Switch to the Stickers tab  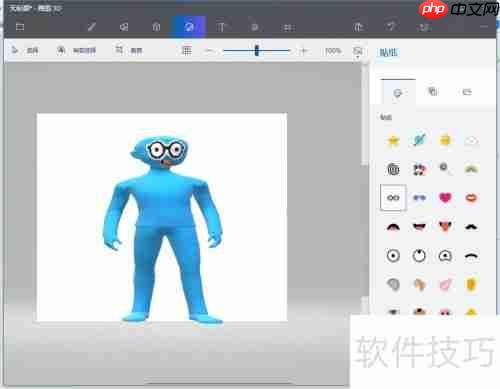click(398, 92)
